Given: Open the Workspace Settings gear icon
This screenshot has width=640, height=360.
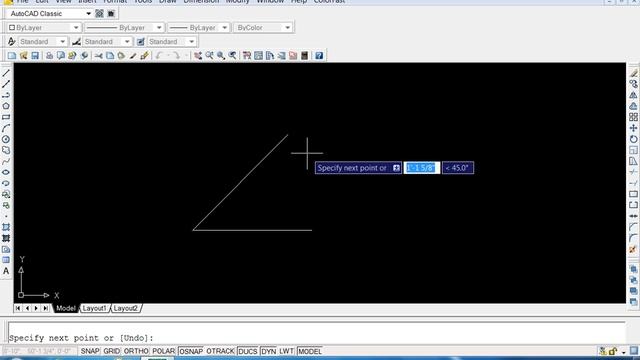Looking at the screenshot, I should [99, 13].
